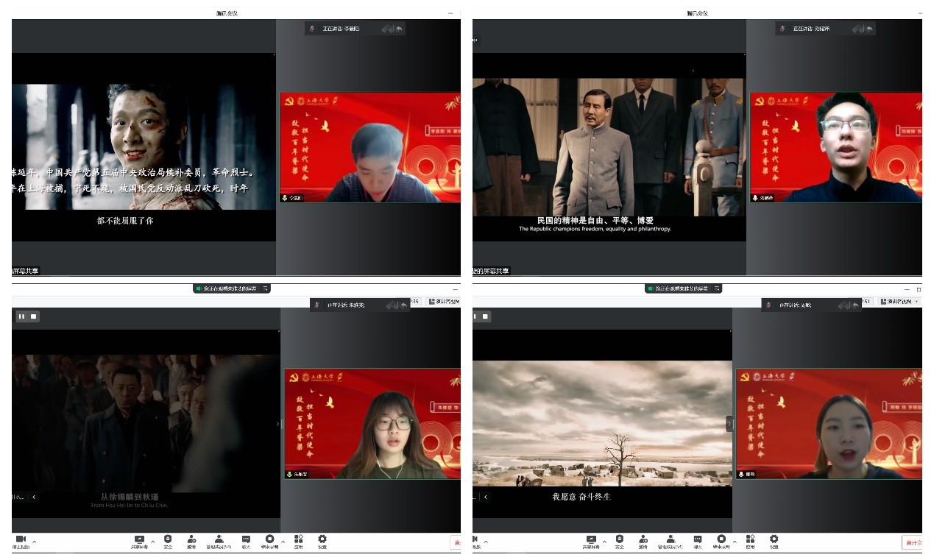Click 腾讯会议 title of 民国的精神 window
The image size is (934, 560).
pyautogui.click(x=697, y=13)
